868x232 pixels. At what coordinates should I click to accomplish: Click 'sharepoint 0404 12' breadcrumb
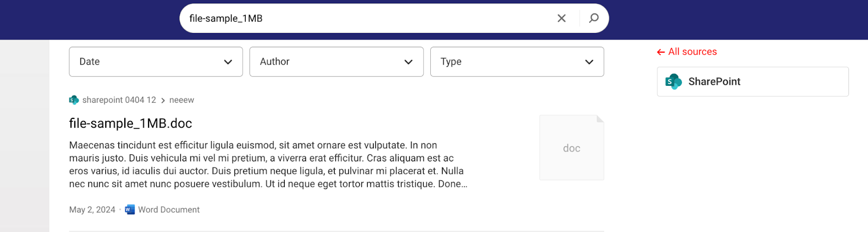coord(119,100)
